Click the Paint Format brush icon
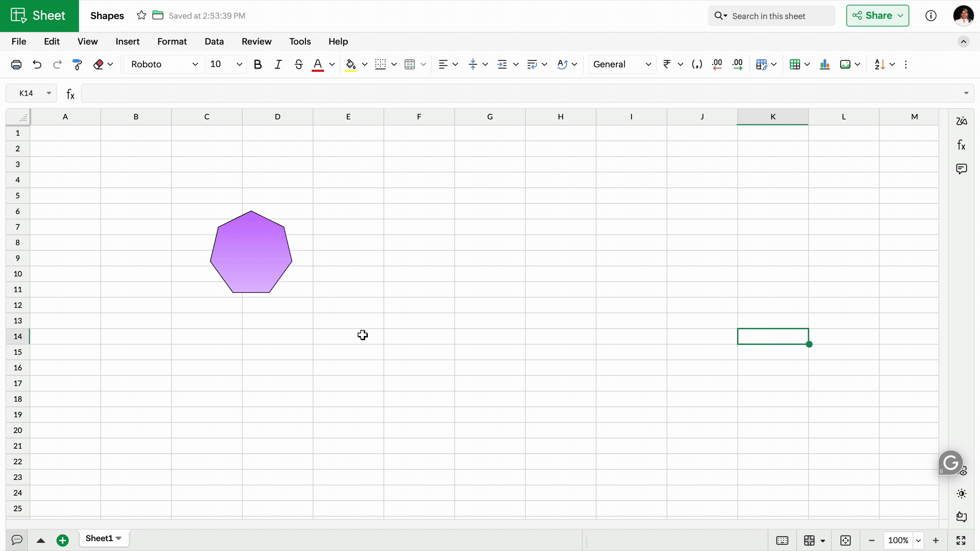The image size is (980, 551). tap(77, 64)
